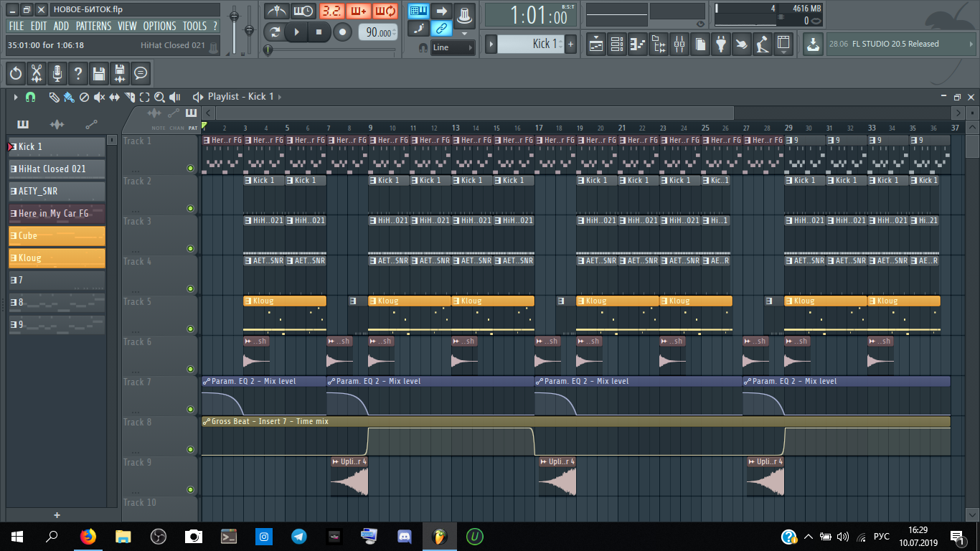Open the playlist options arrow menu
This screenshot has height=551, width=980.
[16, 97]
